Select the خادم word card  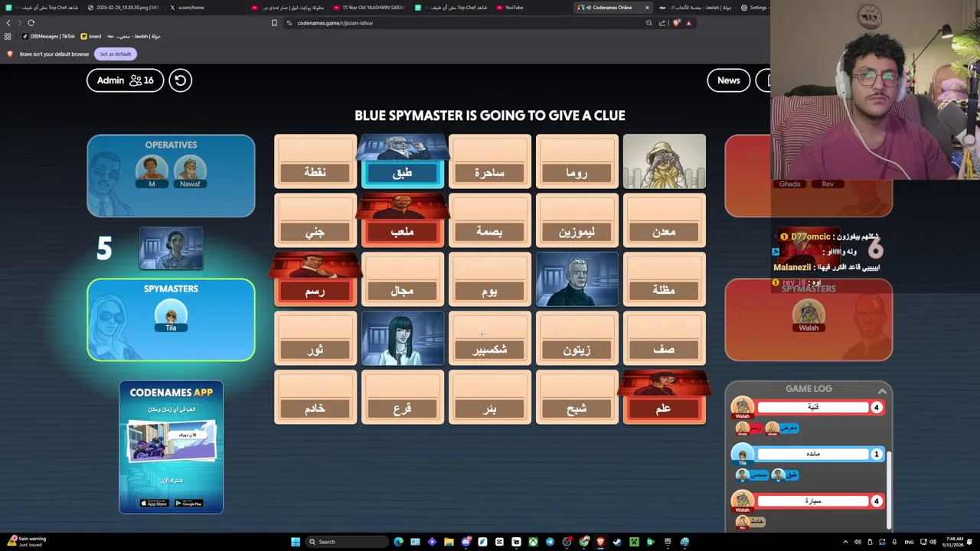pyautogui.click(x=315, y=397)
